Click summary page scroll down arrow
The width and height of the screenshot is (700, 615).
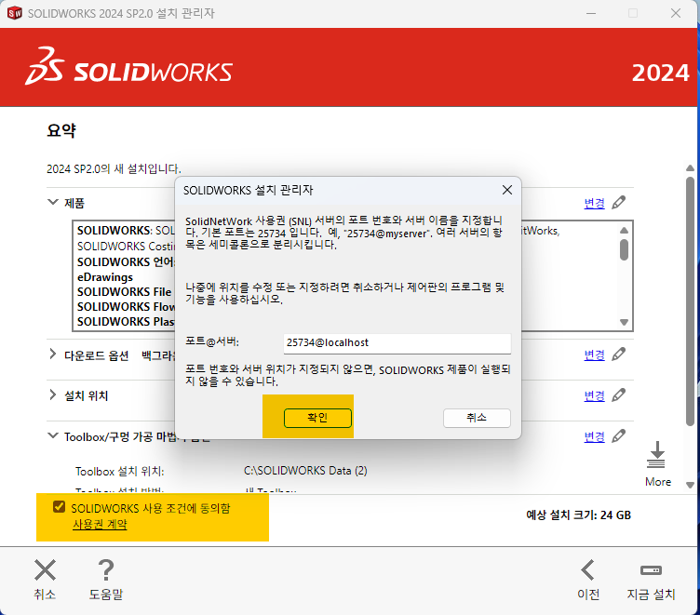coord(690,485)
